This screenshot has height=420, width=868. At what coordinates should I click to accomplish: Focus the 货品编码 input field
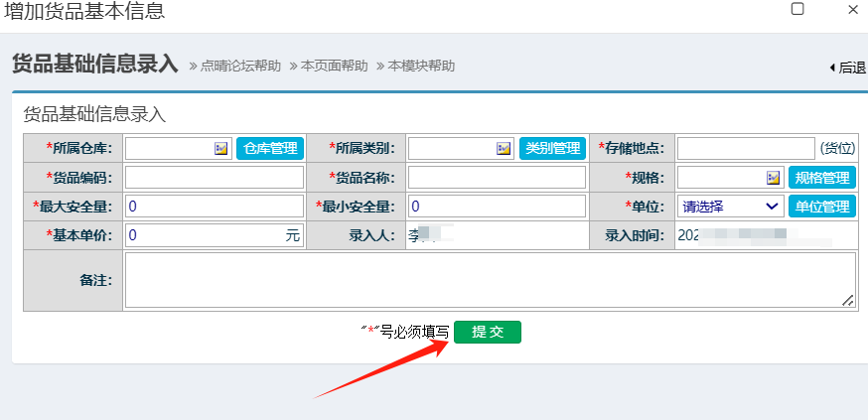pos(215,178)
